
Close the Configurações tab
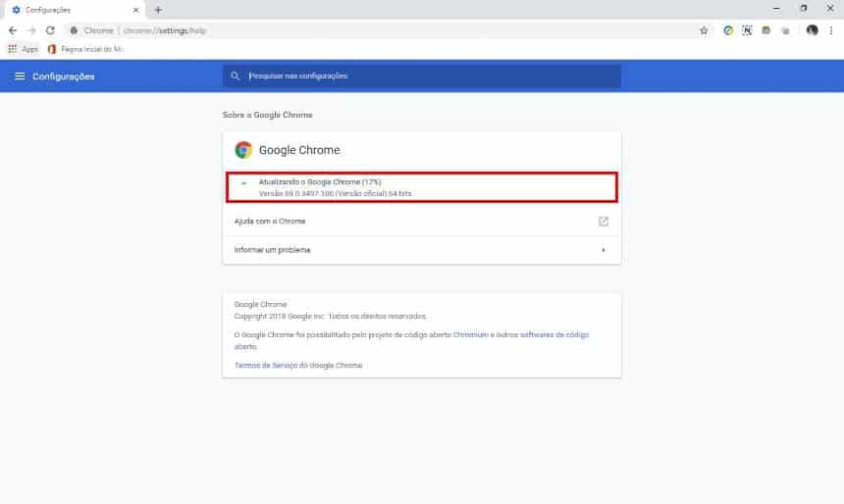point(136,10)
